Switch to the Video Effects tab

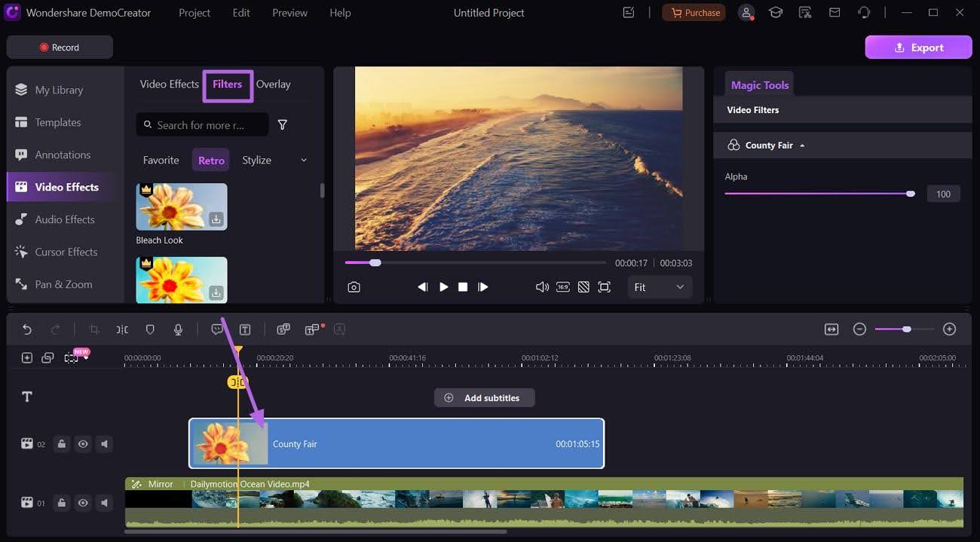pyautogui.click(x=169, y=84)
